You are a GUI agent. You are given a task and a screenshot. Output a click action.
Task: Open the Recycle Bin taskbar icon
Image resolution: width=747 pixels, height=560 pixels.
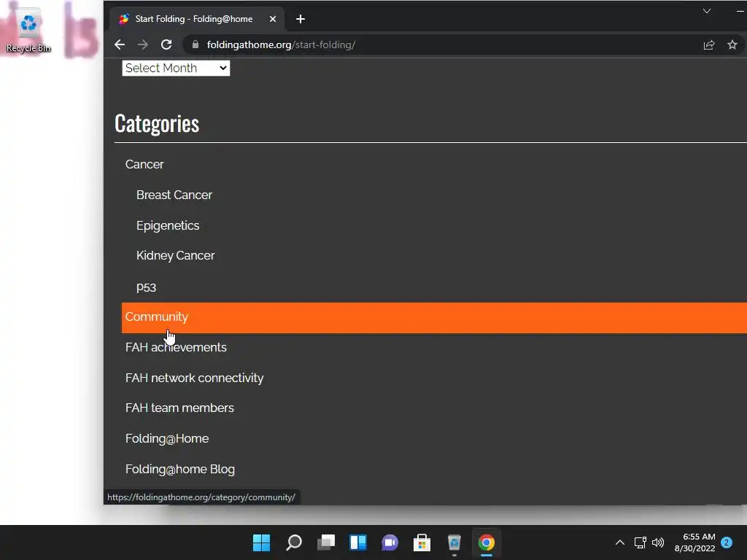pos(454,542)
